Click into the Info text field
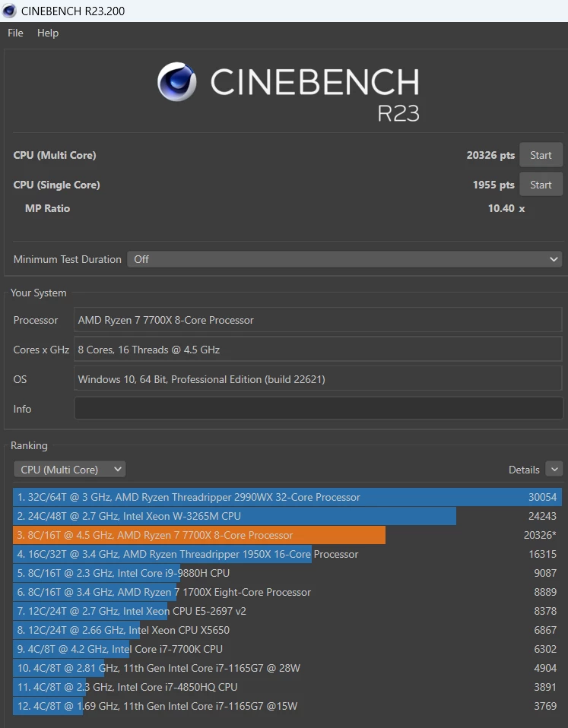Viewport: 568px width, 728px height. [x=318, y=409]
